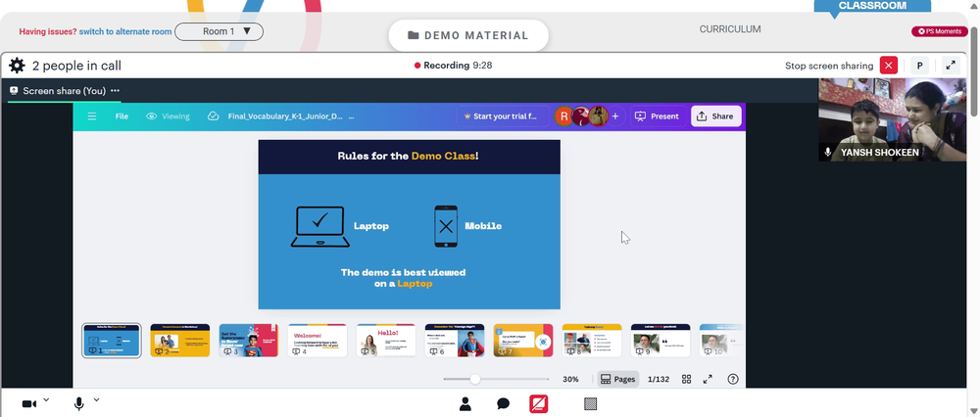Select slide 6 thumbnail
980x417 pixels.
point(455,341)
